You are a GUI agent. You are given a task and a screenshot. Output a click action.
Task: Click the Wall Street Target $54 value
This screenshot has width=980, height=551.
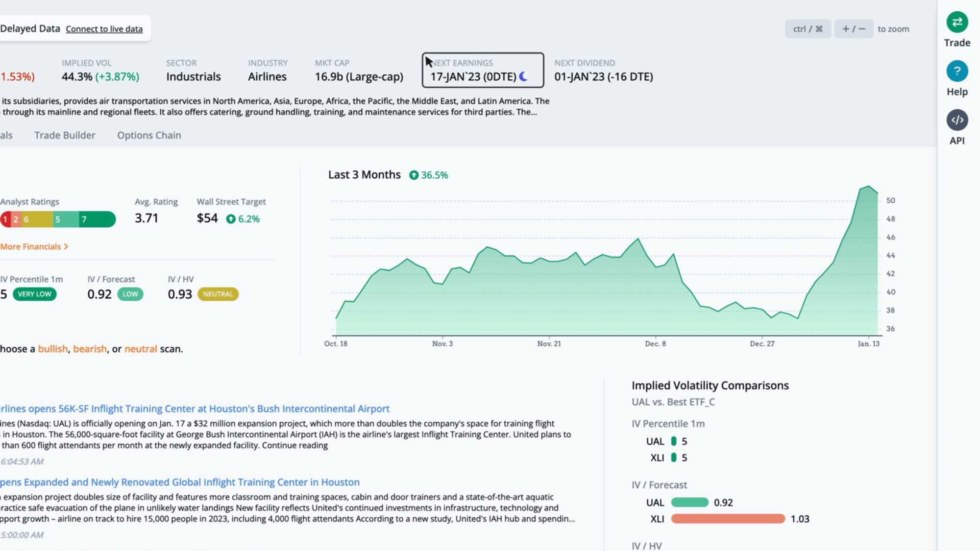pos(207,218)
